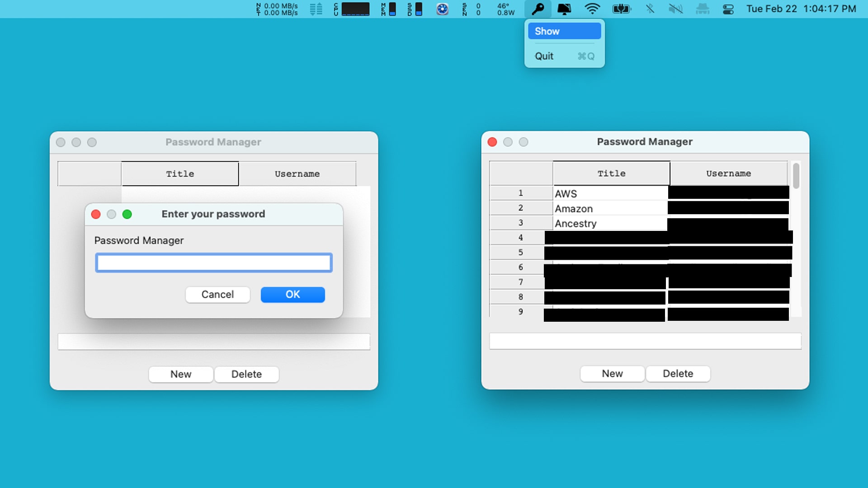Click the Bluetooth disabled icon
The width and height of the screenshot is (868, 488).
[650, 9]
